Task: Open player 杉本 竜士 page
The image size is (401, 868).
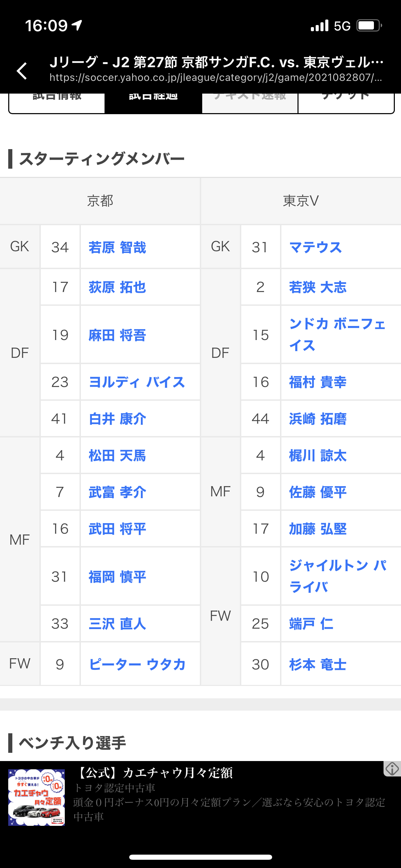Action: (318, 664)
